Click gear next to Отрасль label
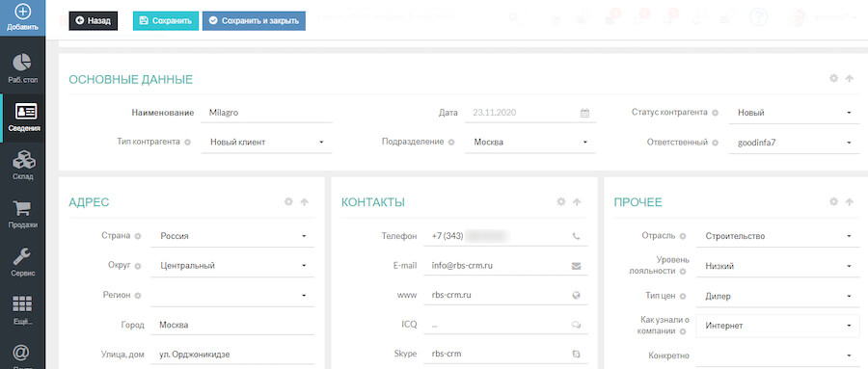The image size is (868, 369). [x=683, y=236]
